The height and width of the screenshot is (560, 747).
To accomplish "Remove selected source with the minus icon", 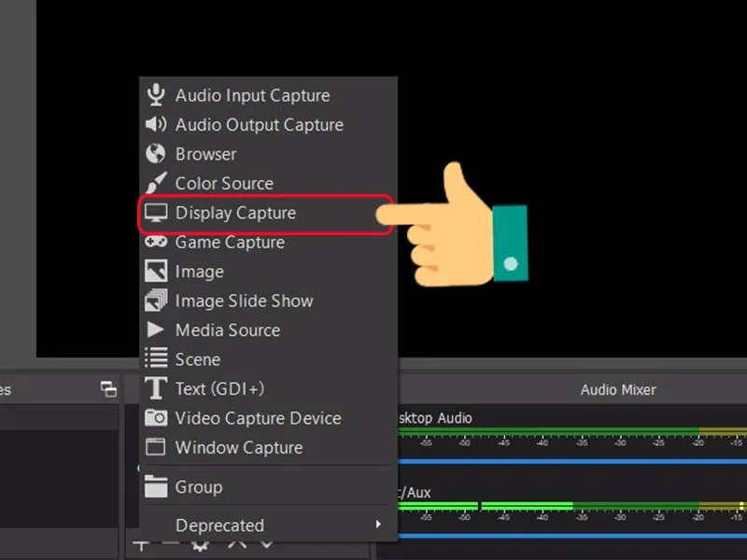I will (170, 544).
